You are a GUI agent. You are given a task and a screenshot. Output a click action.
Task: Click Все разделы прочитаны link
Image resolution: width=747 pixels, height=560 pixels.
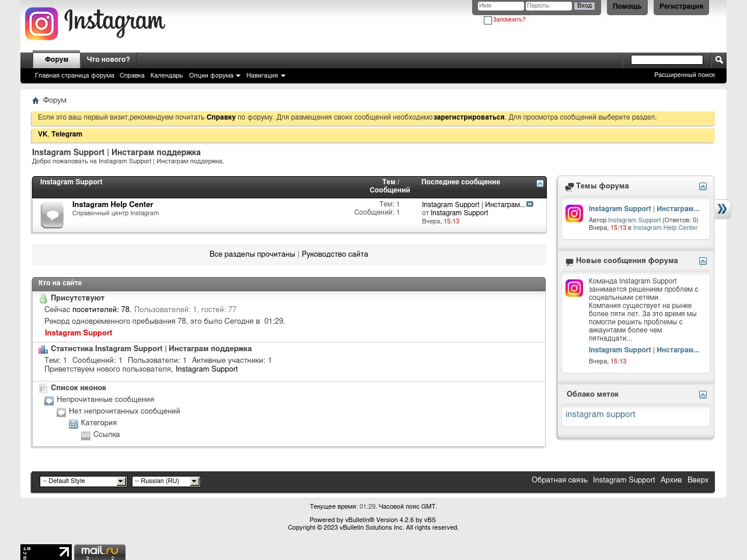(252, 254)
